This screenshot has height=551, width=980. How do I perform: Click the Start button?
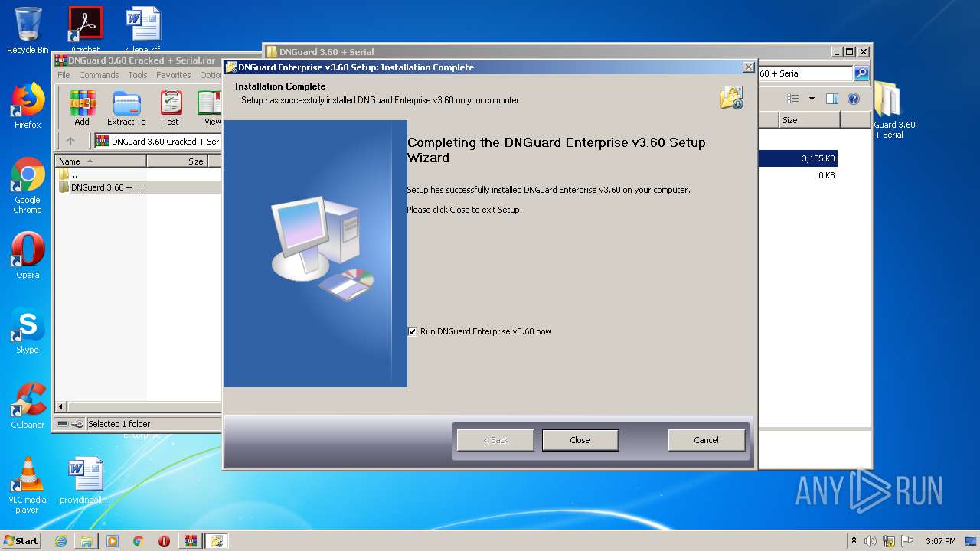click(21, 541)
